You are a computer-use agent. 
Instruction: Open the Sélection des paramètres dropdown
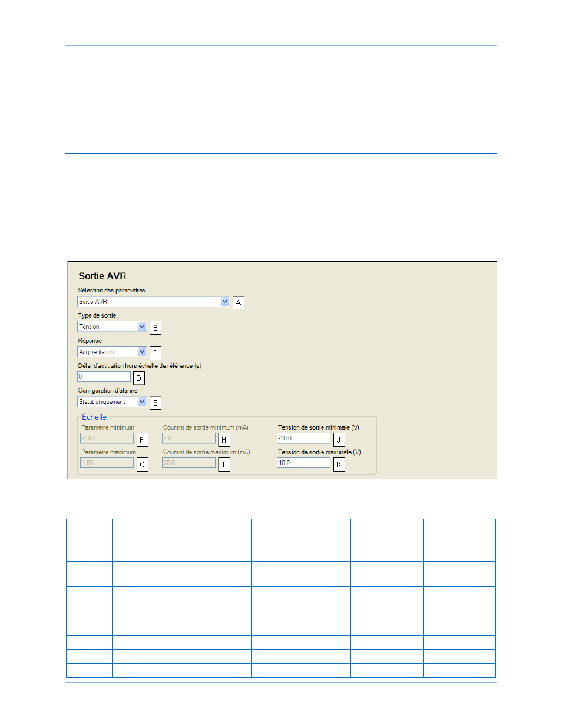[153, 301]
